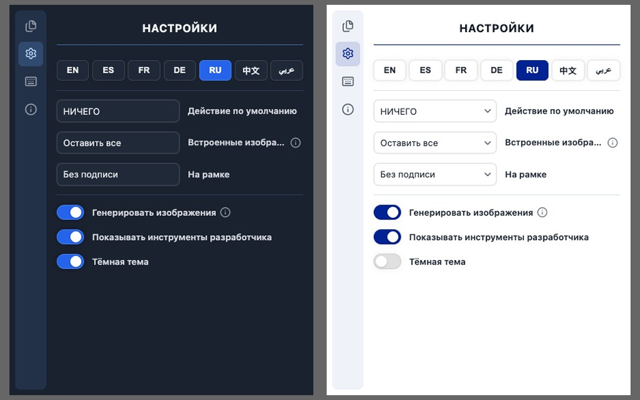Switch language to Chinese 中文 in dark panel
This screenshot has height=400, width=640.
click(251, 70)
